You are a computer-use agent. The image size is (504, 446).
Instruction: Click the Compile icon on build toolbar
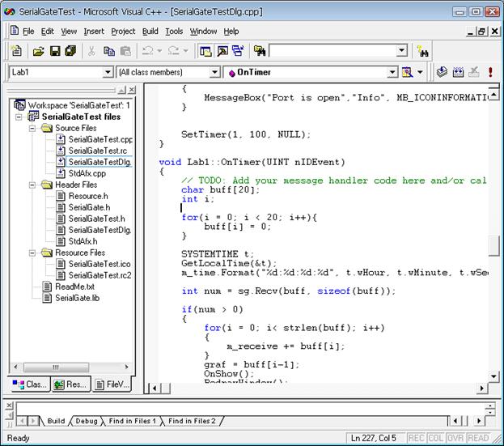click(x=443, y=72)
